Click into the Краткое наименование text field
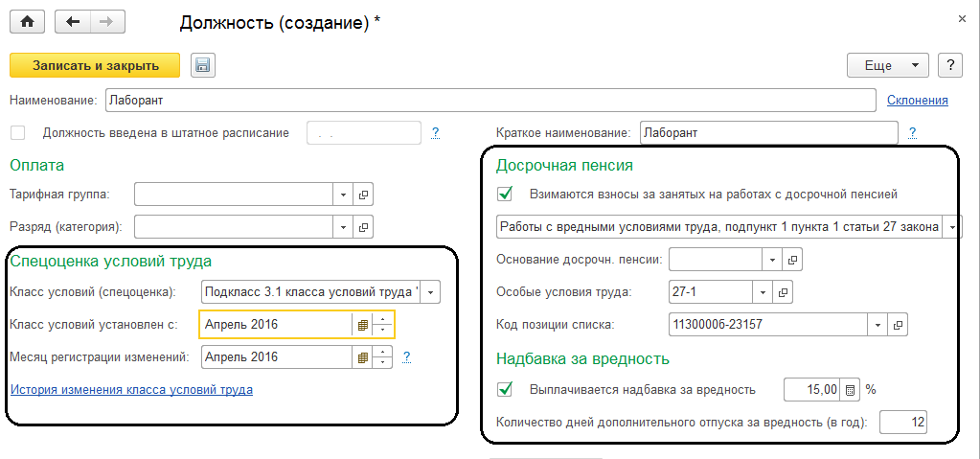Screen dimensions: 980x459 (x=767, y=132)
